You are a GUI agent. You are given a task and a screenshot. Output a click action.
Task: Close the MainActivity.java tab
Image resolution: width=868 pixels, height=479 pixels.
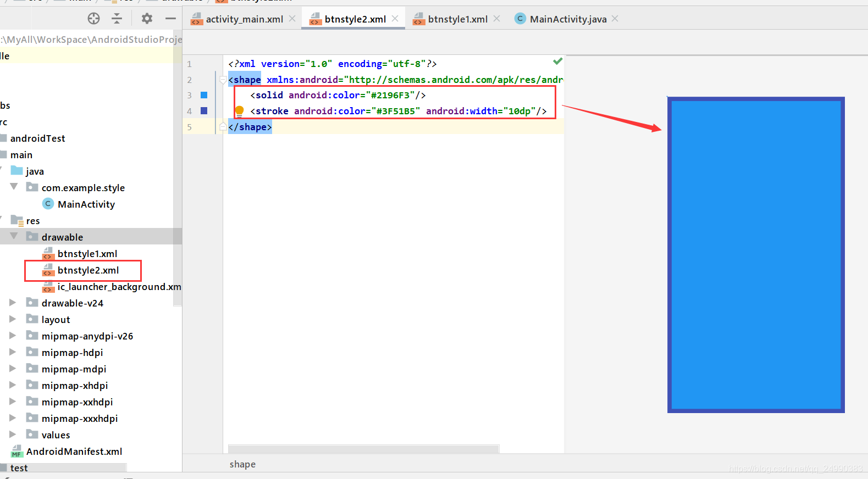point(615,19)
